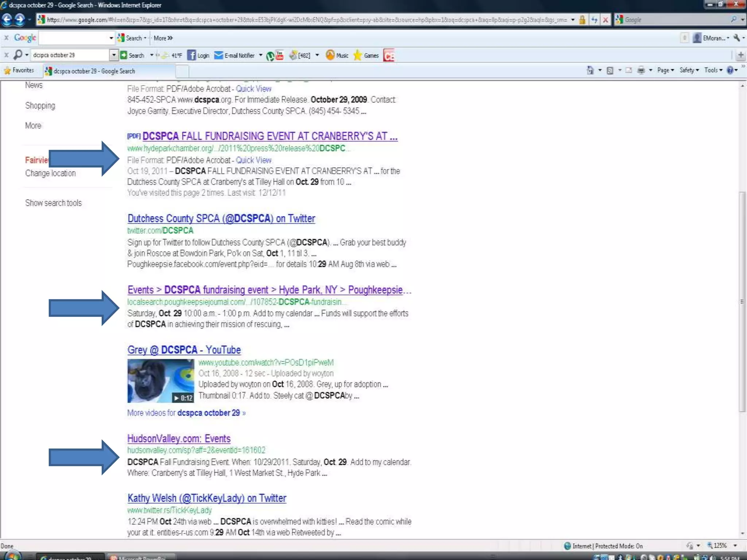
Task: Expand the address bar URL dropdown arrow
Action: point(573,20)
